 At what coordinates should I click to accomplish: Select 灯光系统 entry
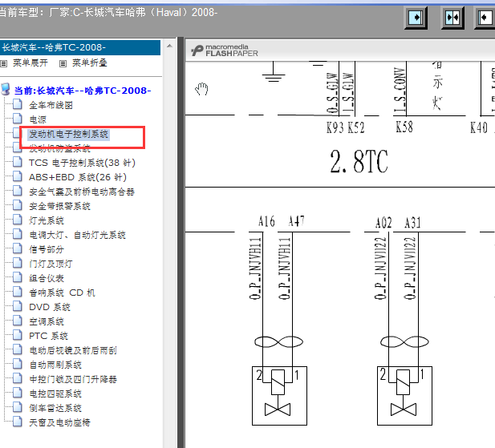click(47, 220)
